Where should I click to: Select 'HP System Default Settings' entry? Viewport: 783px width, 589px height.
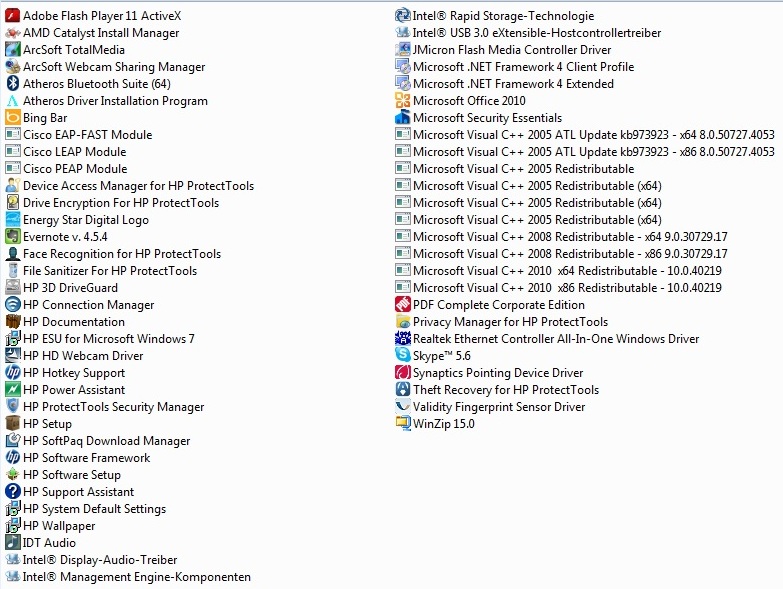[85, 509]
